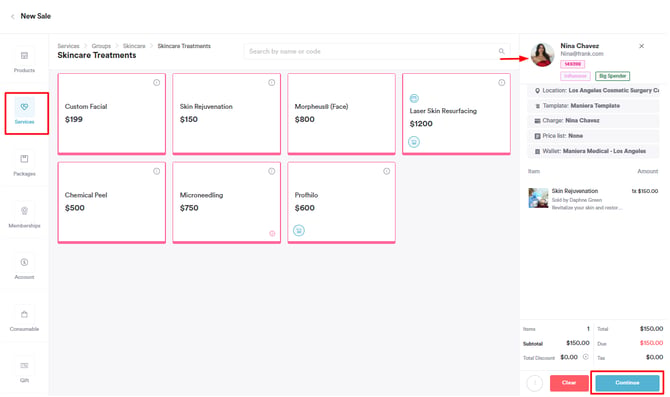670x397 pixels.
Task: Click the Influencer tag
Action: tap(575, 76)
